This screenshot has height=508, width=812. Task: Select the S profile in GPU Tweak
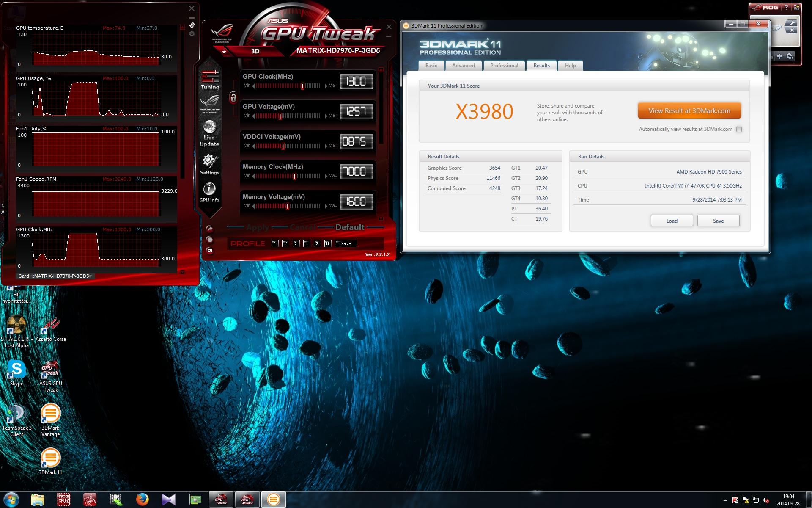[317, 243]
